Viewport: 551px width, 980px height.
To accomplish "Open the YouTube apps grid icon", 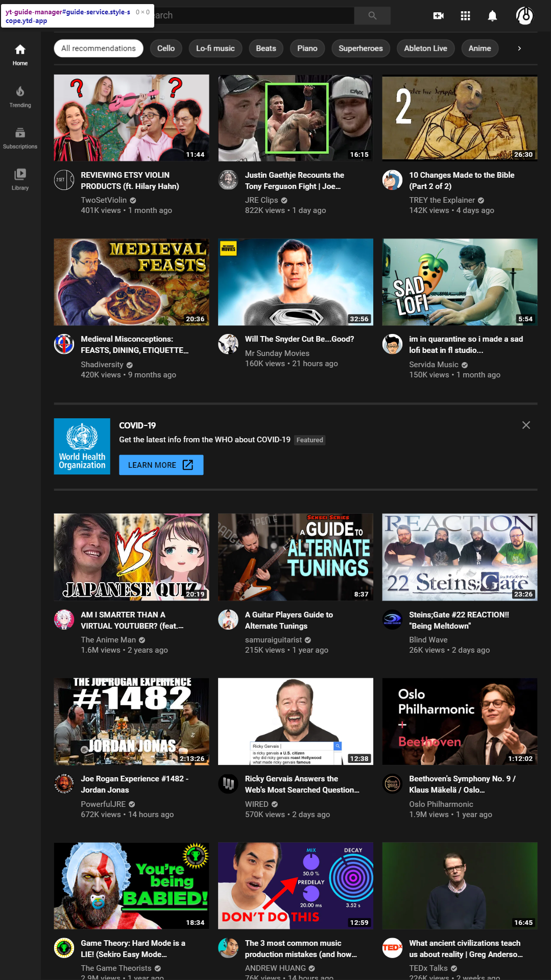I will (465, 16).
